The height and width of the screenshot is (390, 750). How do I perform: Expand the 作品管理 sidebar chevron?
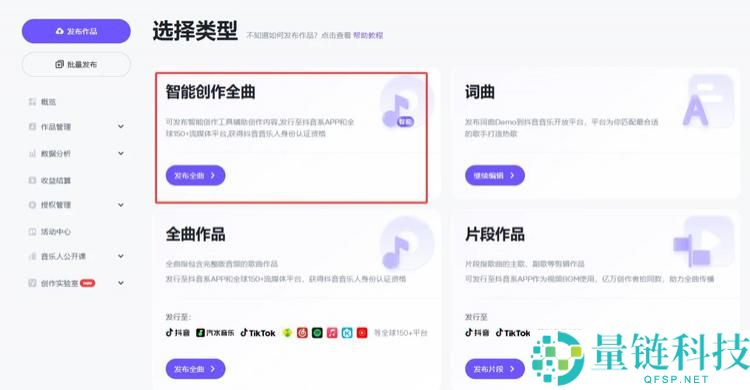point(121,126)
